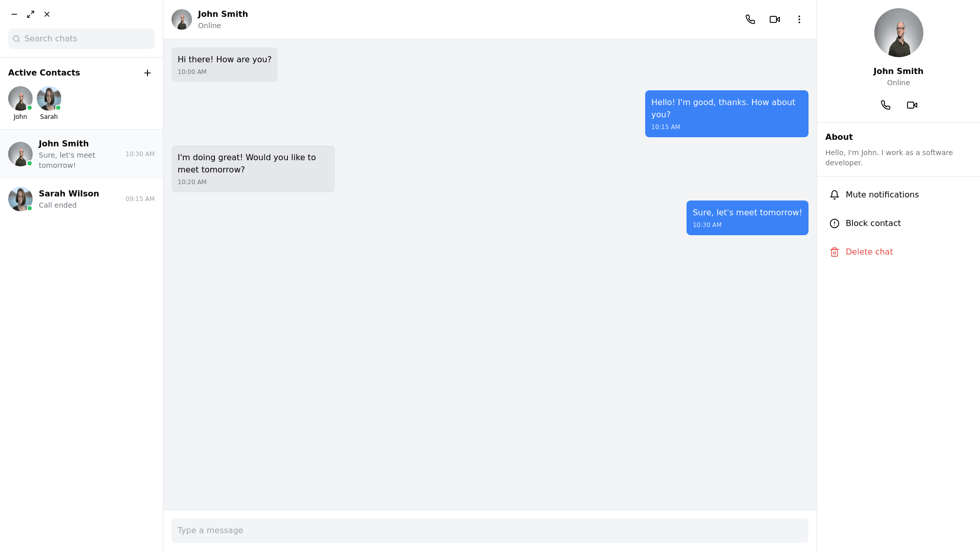Viewport: 980px width, 551px height.
Task: Click Sarah's avatar in Active Contacts
Action: click(x=49, y=98)
